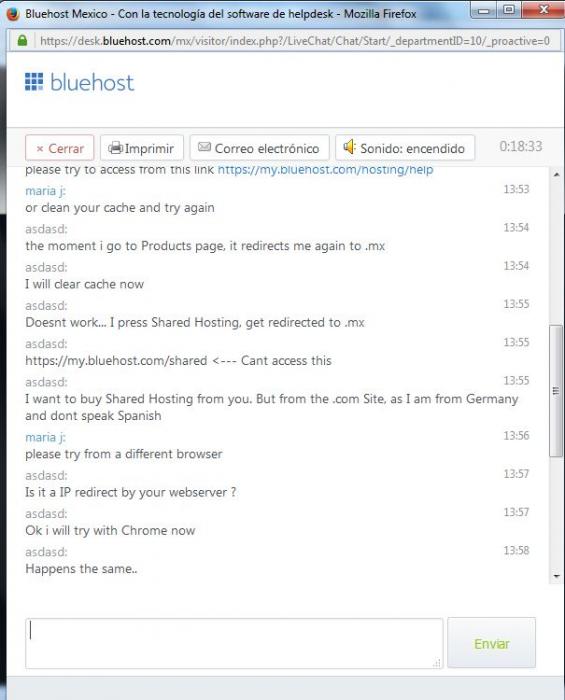Screen dimensions: 565x700
Task: Click the bluehost wordmark logo
Action: pyautogui.click(x=92, y=83)
